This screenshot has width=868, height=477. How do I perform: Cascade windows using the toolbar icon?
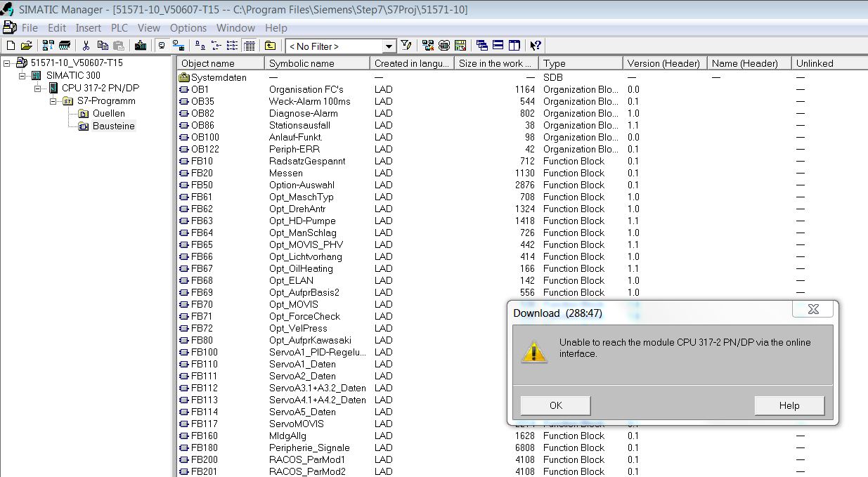(481, 46)
